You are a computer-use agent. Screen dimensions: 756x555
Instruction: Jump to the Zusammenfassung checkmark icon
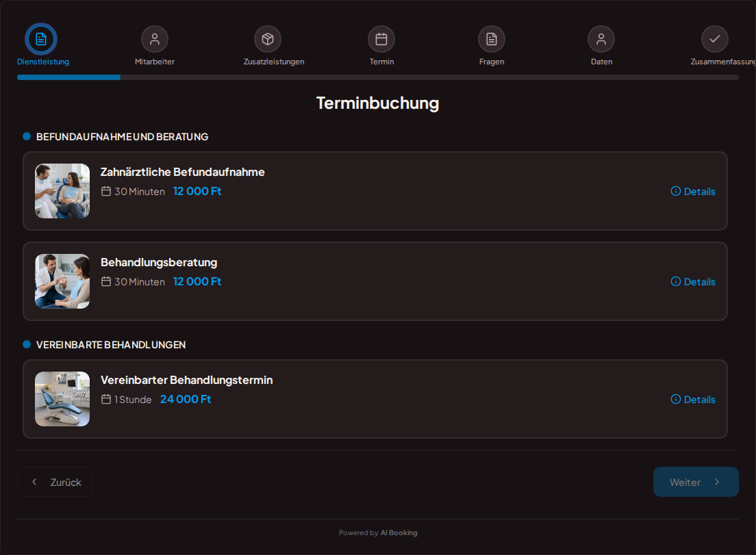(x=715, y=39)
